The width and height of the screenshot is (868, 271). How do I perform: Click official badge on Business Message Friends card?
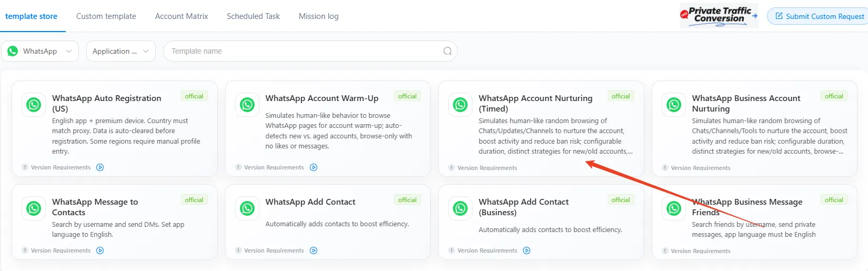834,200
